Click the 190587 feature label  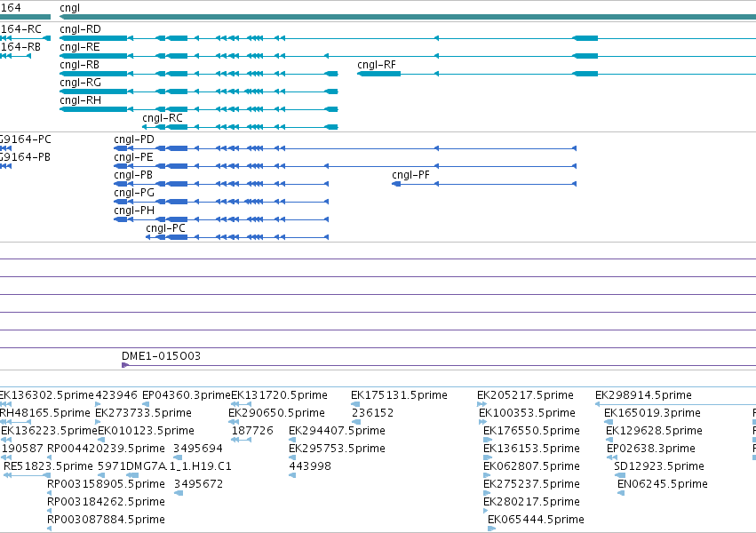pyautogui.click(x=23, y=449)
